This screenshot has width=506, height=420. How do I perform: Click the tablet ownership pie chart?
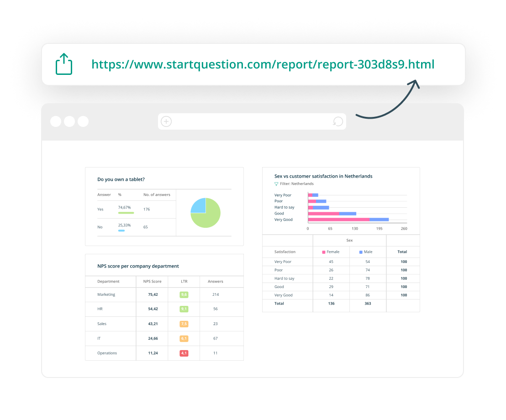(206, 213)
